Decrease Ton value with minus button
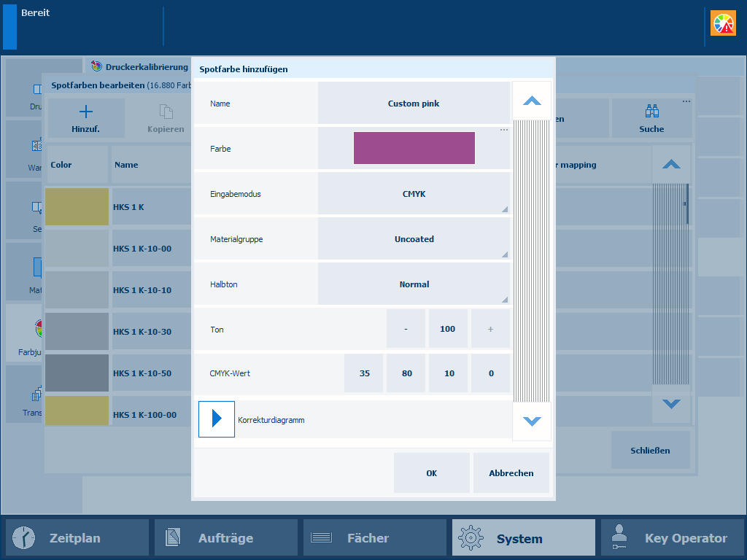Screen dimensions: 747x560 (406, 329)
